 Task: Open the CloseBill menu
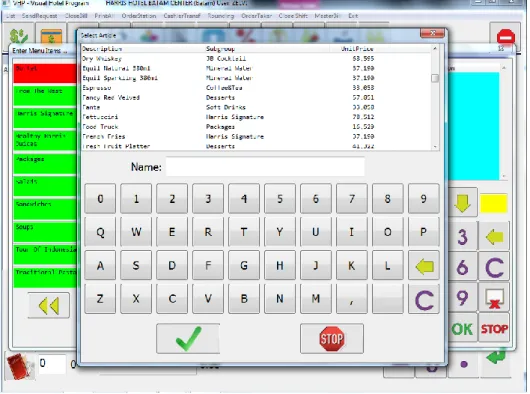click(x=76, y=16)
